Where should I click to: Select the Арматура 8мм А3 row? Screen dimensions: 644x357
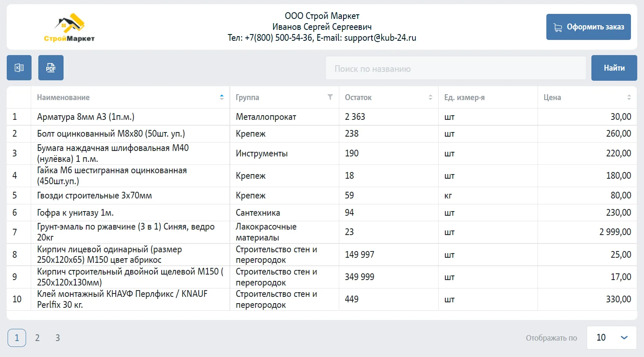pos(86,117)
